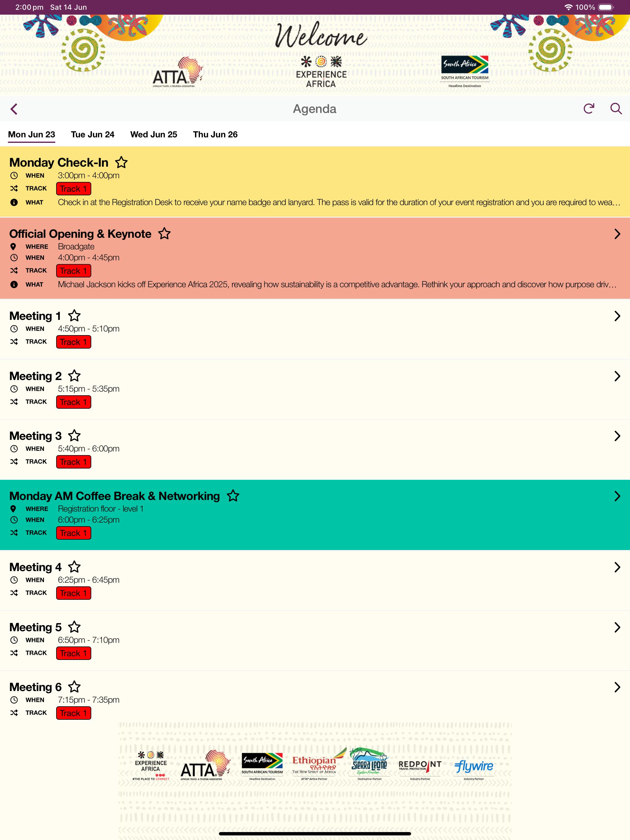Favorite Meeting 6 with star

[x=74, y=686]
